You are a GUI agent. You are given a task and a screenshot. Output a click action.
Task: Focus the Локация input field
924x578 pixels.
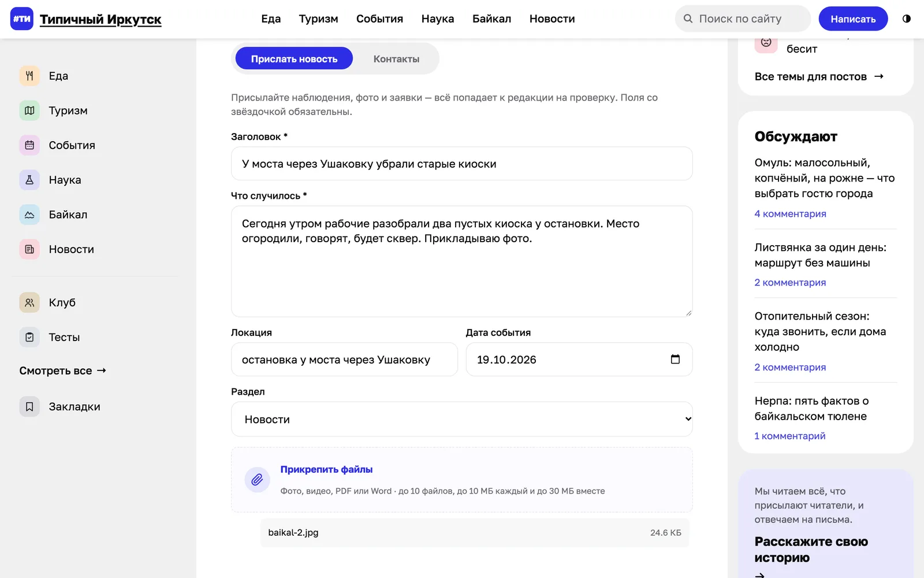[x=344, y=360]
